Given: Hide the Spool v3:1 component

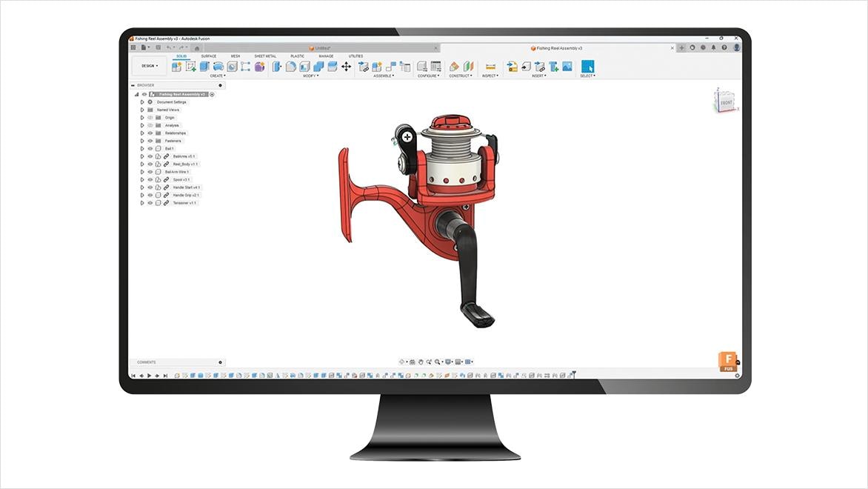Looking at the screenshot, I should [x=150, y=180].
